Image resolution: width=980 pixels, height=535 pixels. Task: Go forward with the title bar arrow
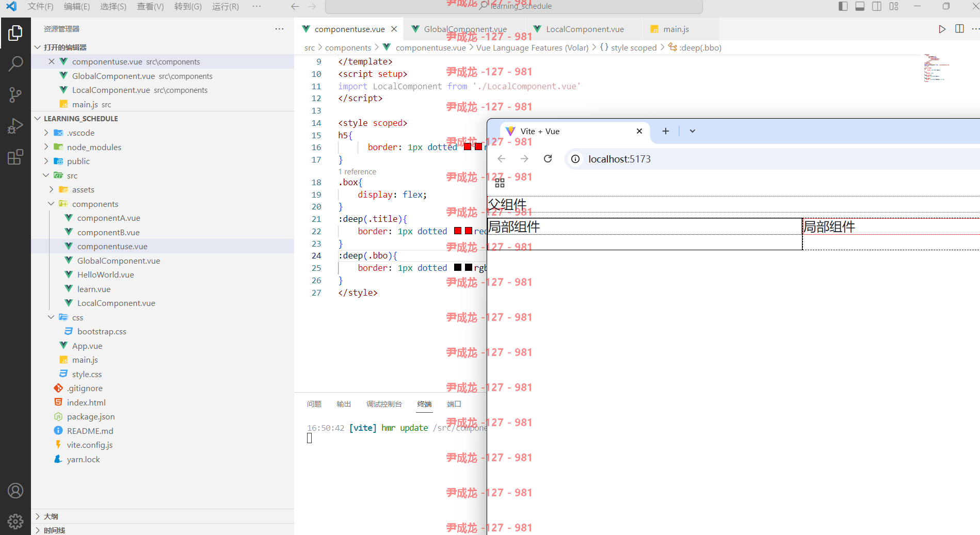[312, 6]
